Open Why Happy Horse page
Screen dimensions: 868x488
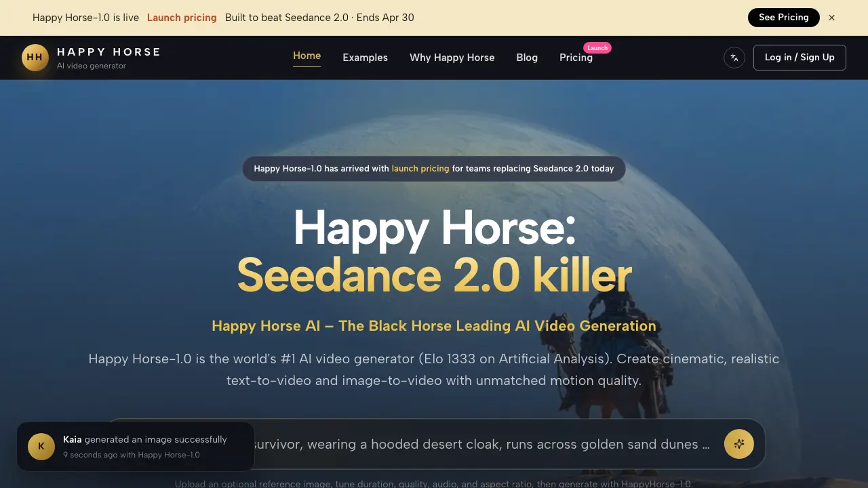[x=452, y=58]
